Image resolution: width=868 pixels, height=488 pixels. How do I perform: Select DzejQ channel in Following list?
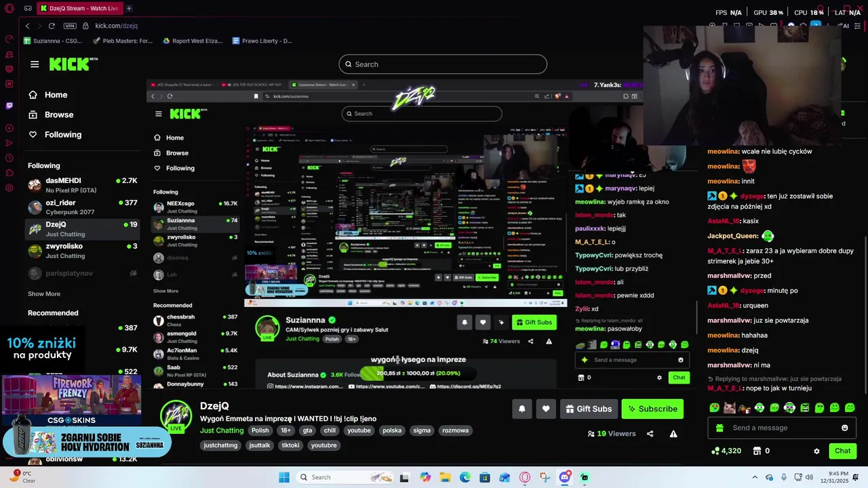(x=82, y=229)
